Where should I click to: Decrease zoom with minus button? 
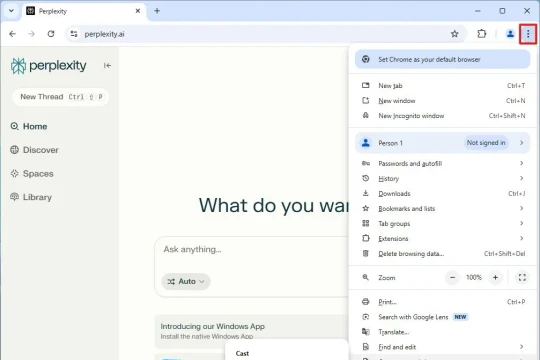tap(453, 278)
